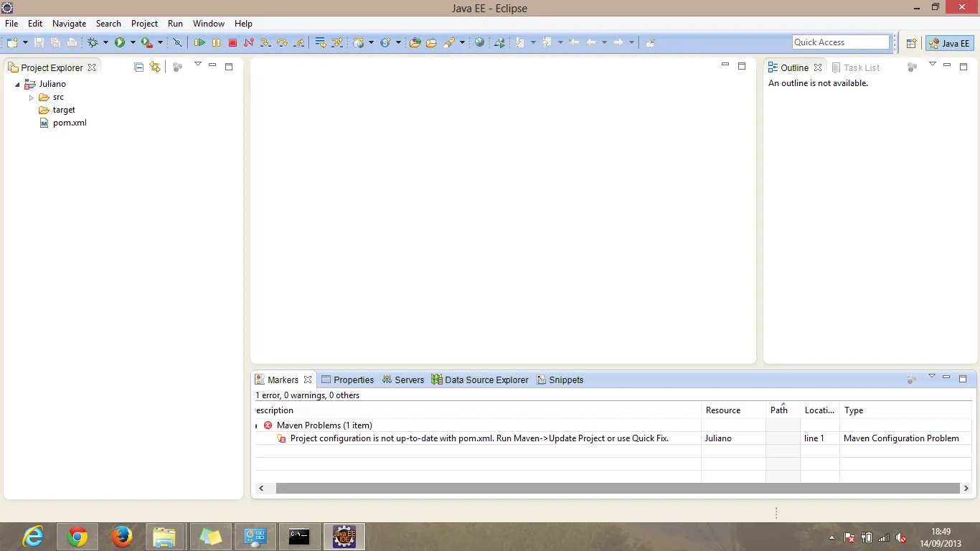Open the Web Browser globe icon
Viewport: 980px width, 551px height.
coord(479,43)
